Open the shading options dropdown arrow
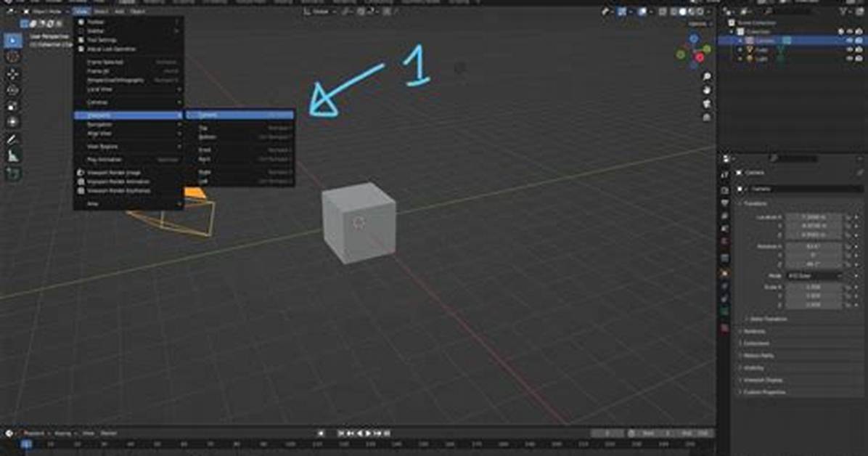This screenshot has width=868, height=456. (x=711, y=12)
